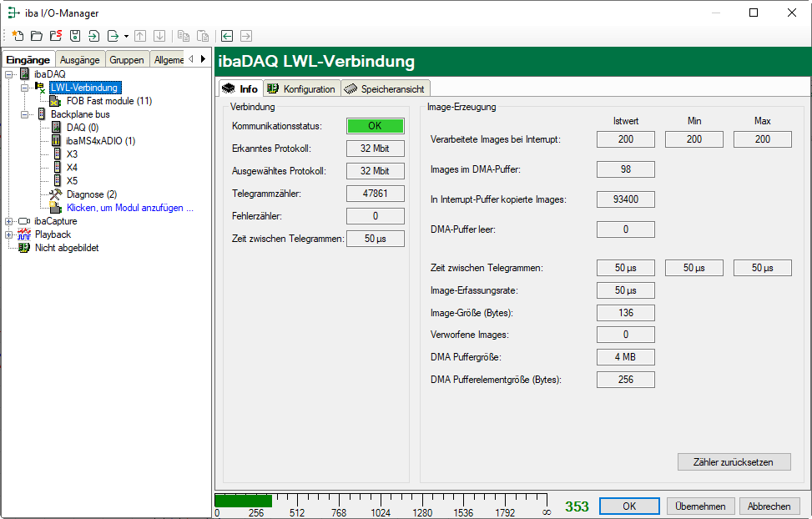Open the Konfiguration tab

coord(302,88)
